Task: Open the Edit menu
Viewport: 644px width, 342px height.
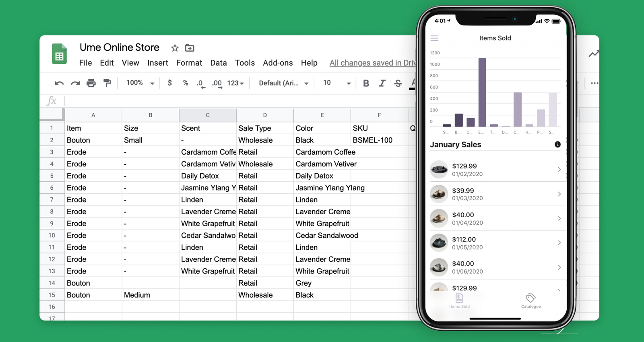Action: 107,63
